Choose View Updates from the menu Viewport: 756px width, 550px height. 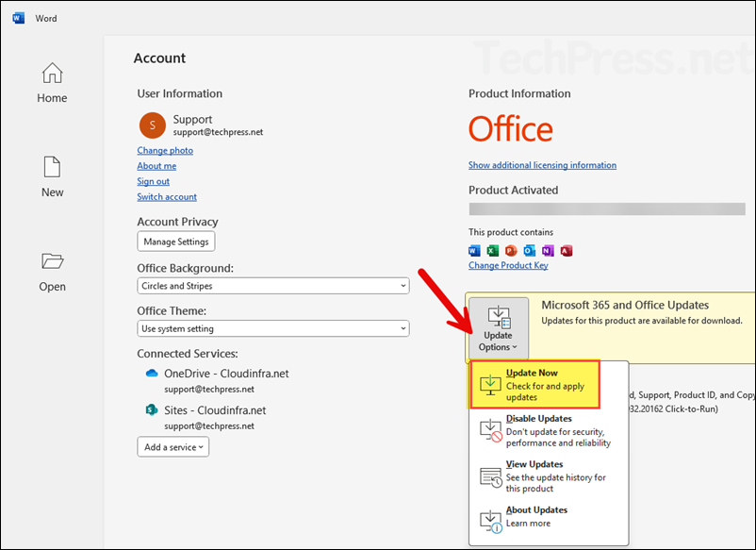(x=548, y=476)
